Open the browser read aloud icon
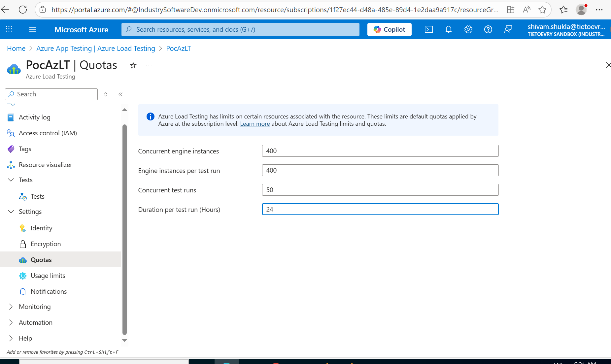This screenshot has height=364, width=611. pyautogui.click(x=526, y=10)
